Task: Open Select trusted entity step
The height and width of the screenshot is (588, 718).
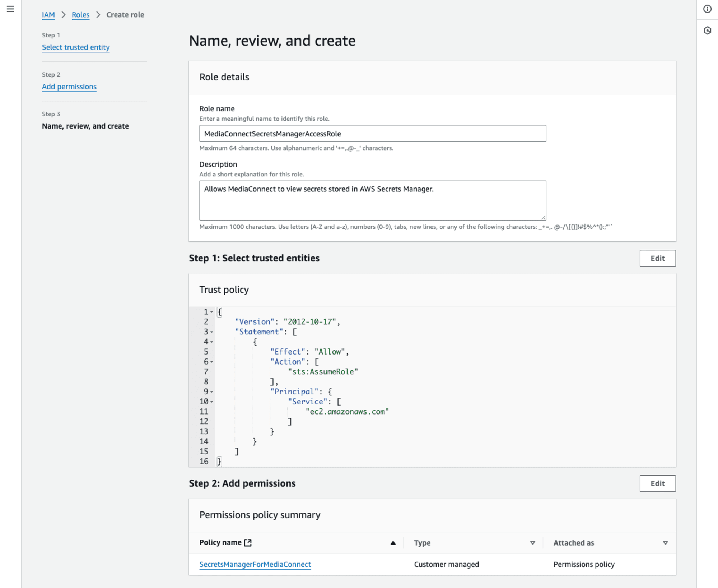Action: (x=76, y=47)
